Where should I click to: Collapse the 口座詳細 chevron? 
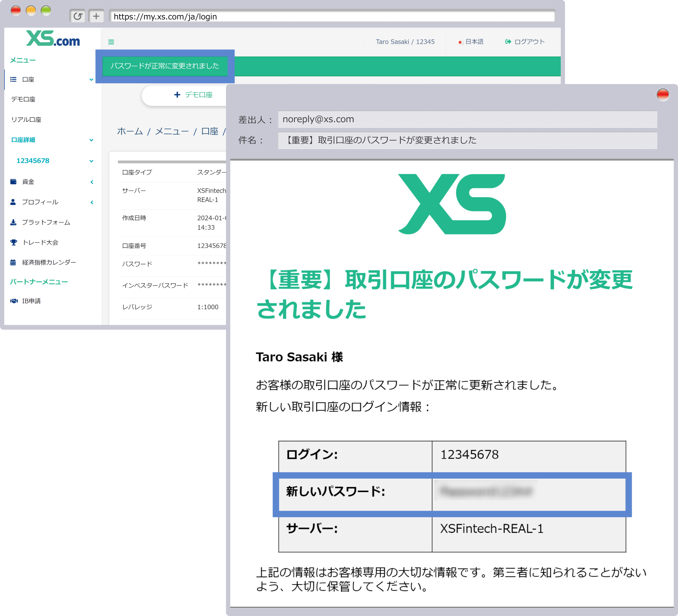pos(91,140)
